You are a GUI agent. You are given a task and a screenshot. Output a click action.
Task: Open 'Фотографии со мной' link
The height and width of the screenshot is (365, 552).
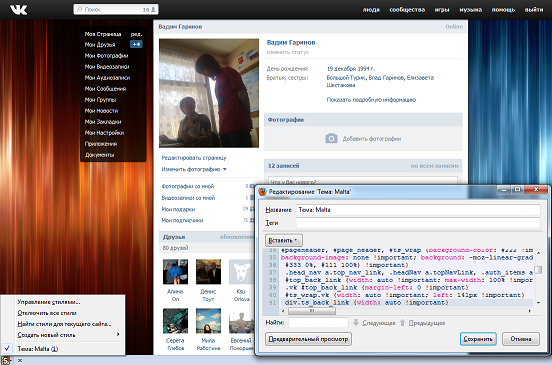coord(188,186)
